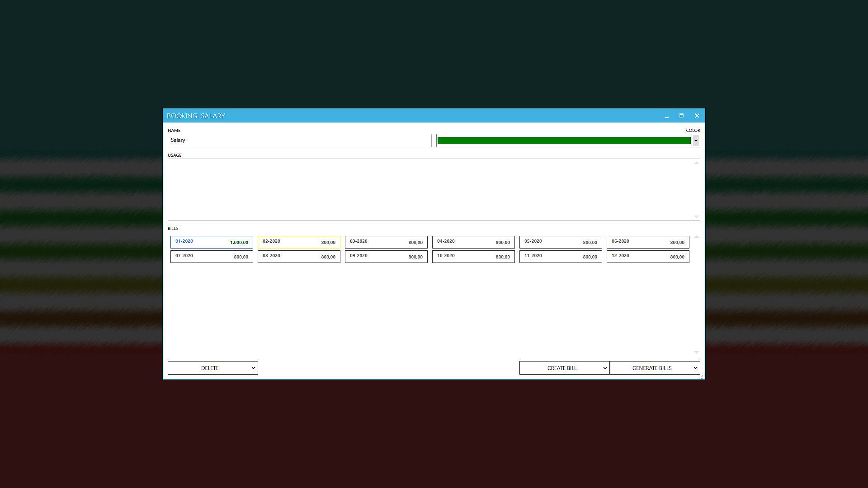Click into the Name field containing Salary
868x488 pixels.
point(299,141)
